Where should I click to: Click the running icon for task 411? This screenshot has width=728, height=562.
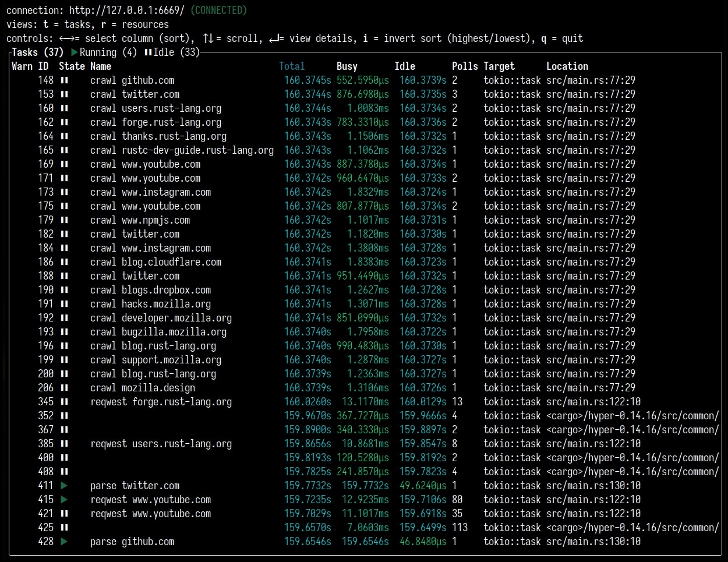click(64, 486)
